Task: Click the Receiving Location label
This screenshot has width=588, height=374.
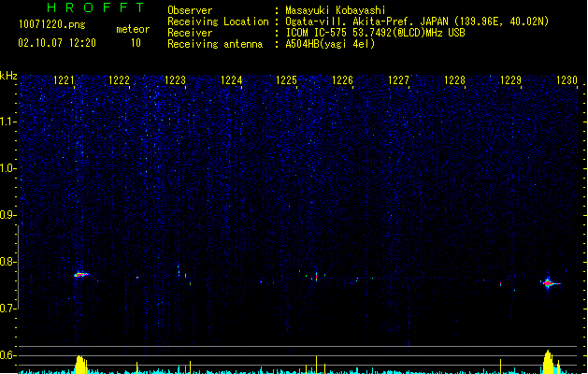Action: point(218,22)
